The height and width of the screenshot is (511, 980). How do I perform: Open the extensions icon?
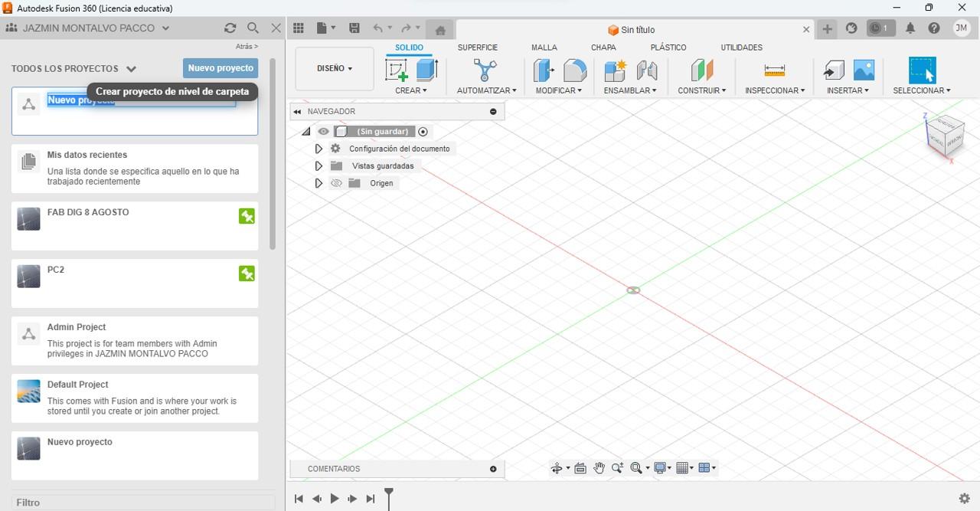click(851, 28)
